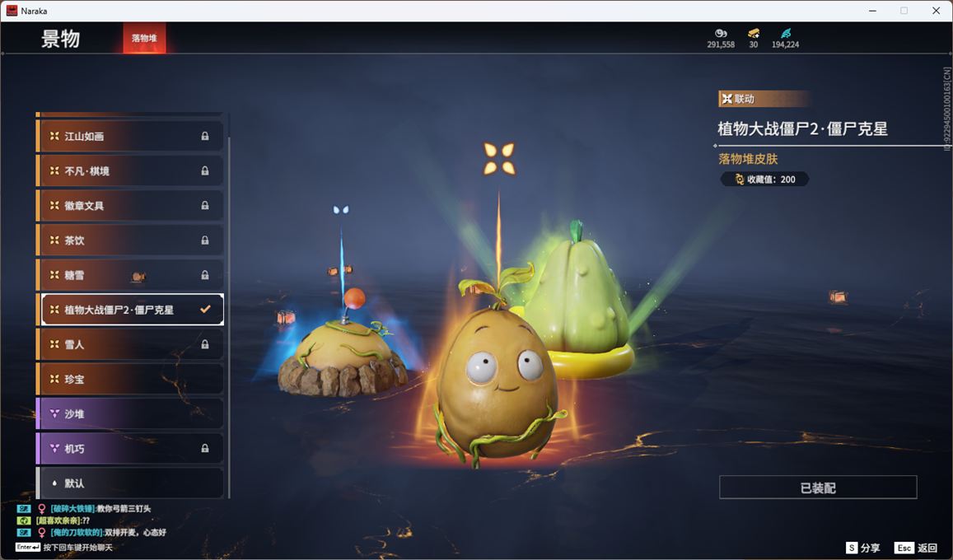
Task: Select the 糖雪 skin row
Action: point(129,274)
